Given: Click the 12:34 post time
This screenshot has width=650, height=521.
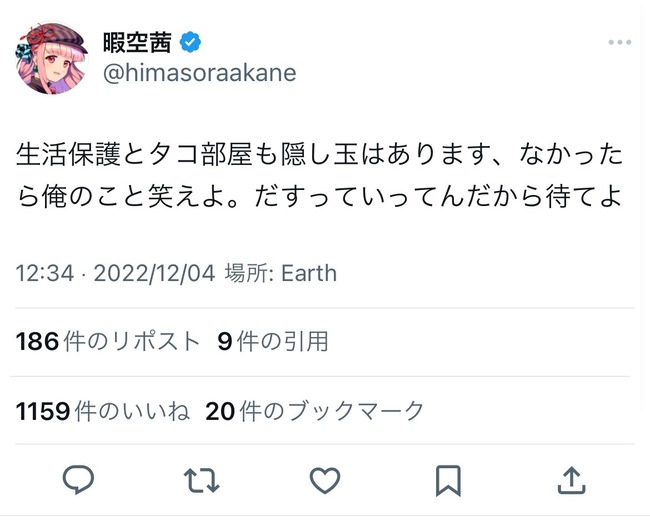Looking at the screenshot, I should (44, 273).
